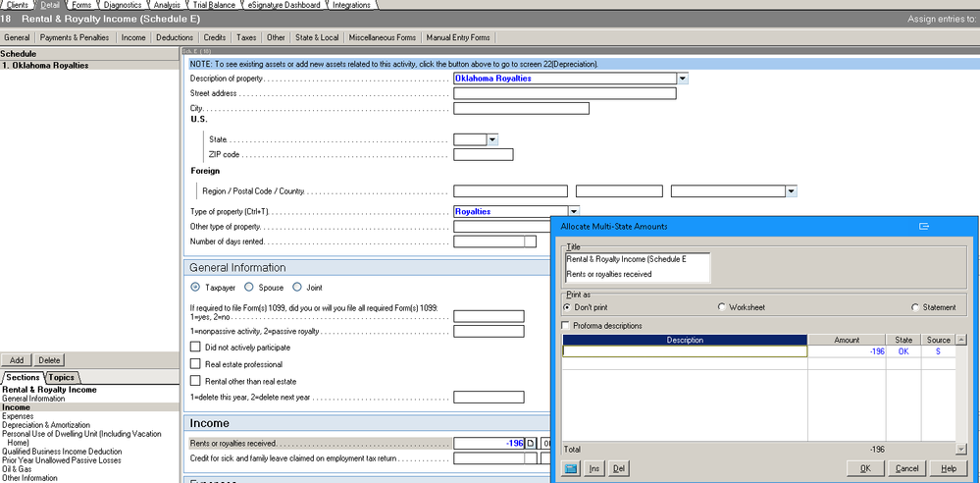Open the Diagnostics tab
This screenshot has width=980, height=483.
(x=123, y=5)
